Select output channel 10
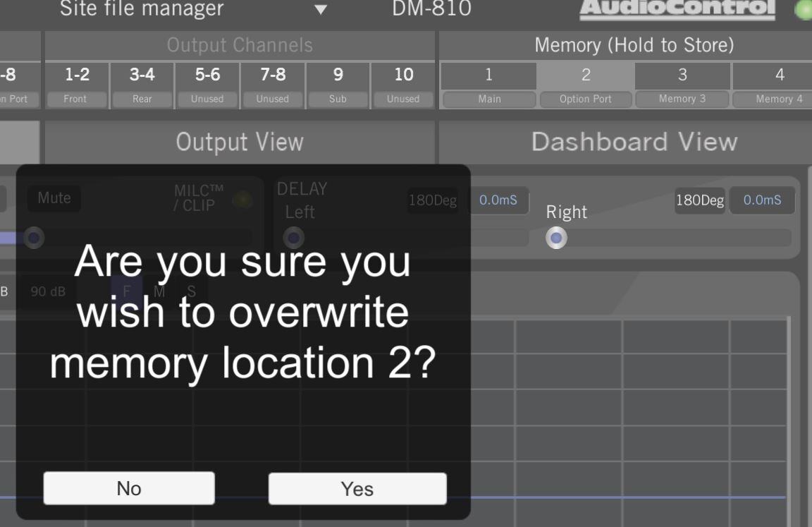Screen dimensions: 812x527 pos(403,75)
